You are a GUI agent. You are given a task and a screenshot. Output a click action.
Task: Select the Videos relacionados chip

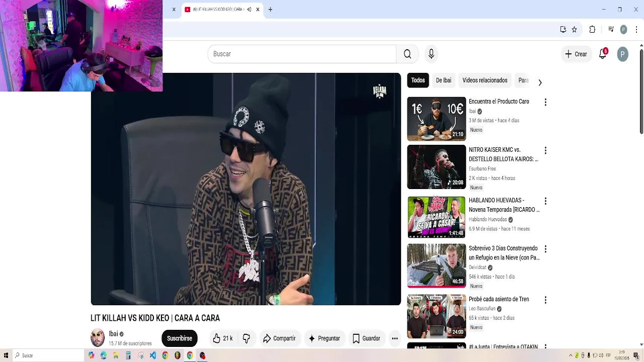485,80
